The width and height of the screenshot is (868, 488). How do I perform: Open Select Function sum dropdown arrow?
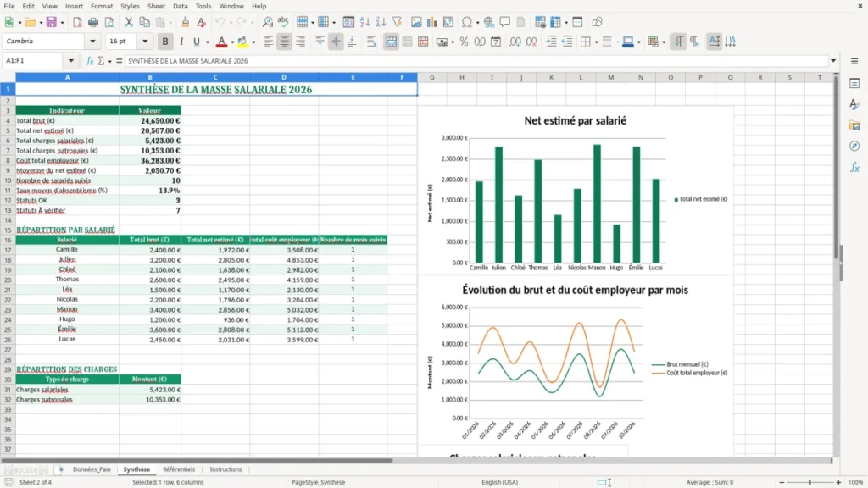click(109, 61)
